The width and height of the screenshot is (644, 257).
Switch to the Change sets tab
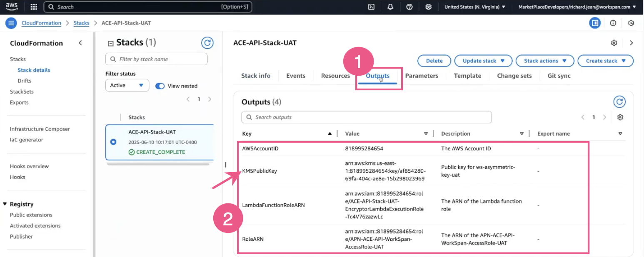(x=514, y=76)
